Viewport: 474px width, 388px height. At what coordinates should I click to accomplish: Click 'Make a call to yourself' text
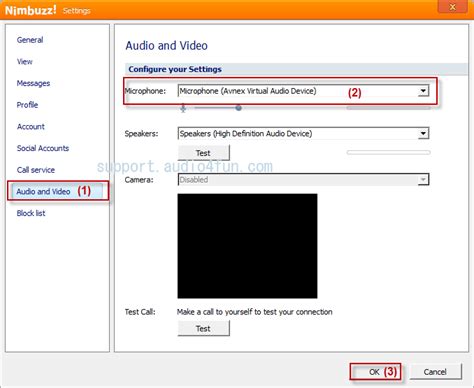point(255,312)
